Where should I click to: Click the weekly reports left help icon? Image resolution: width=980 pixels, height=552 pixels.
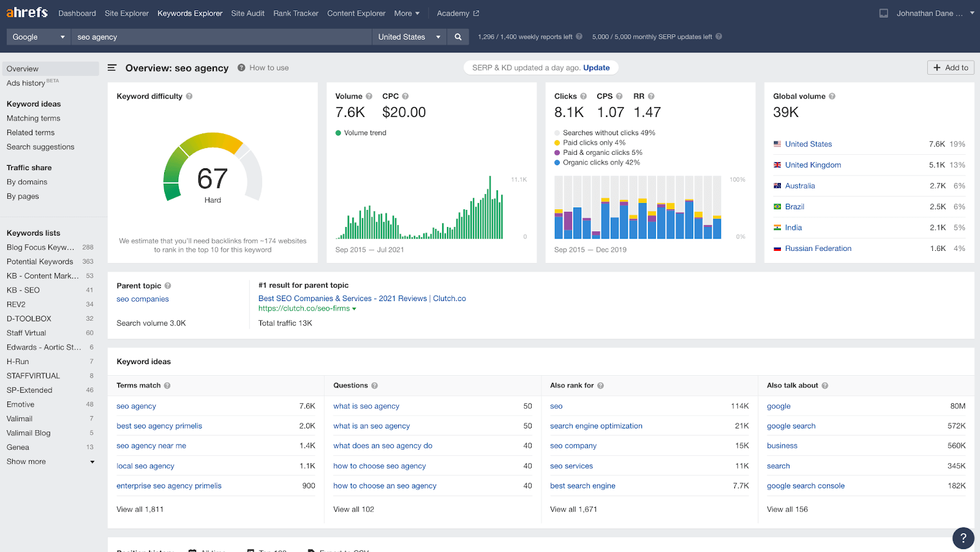coord(579,37)
